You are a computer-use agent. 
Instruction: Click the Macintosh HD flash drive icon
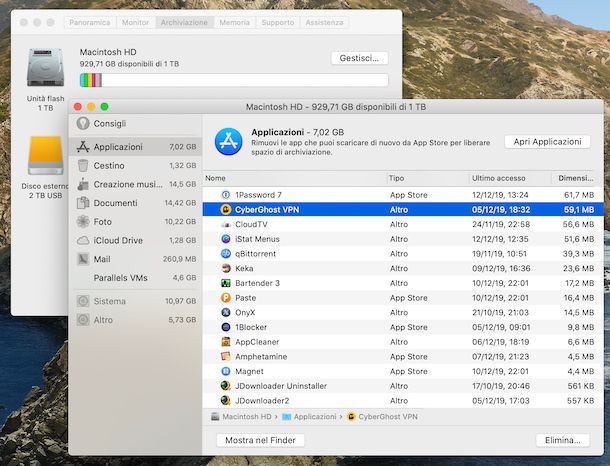click(x=46, y=67)
